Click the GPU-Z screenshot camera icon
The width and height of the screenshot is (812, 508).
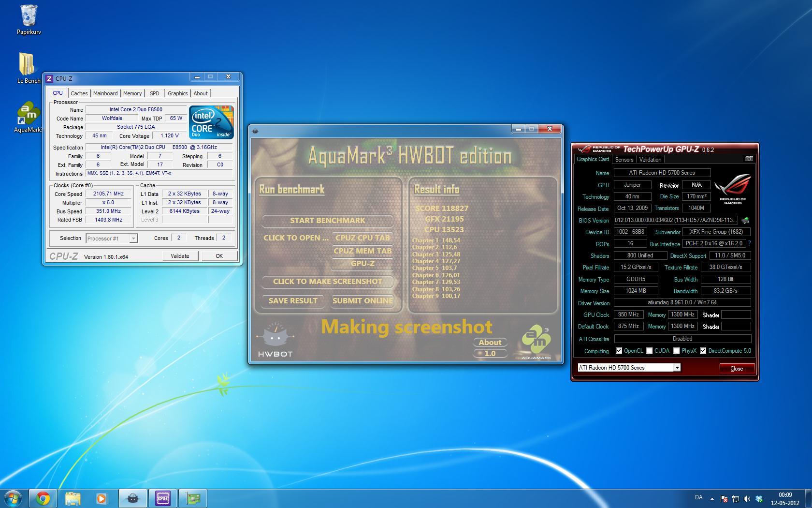pyautogui.click(x=749, y=159)
